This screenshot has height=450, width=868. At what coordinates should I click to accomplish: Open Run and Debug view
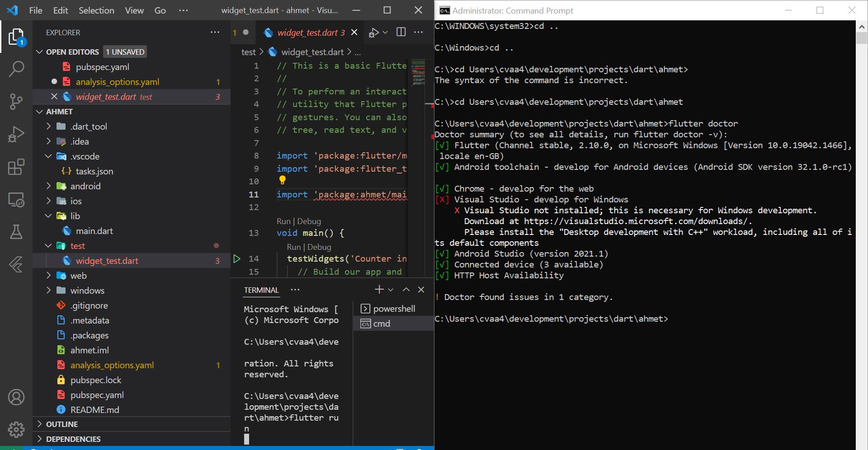[x=16, y=134]
